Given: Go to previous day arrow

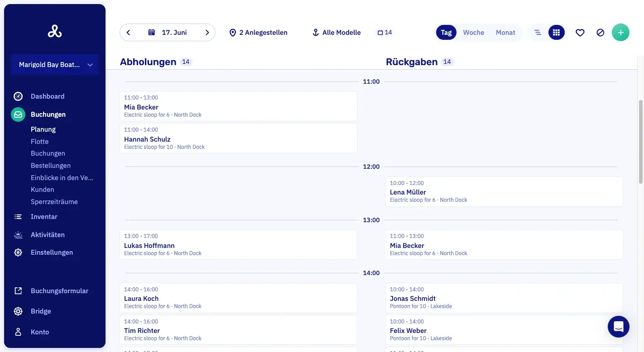Looking at the screenshot, I should [x=128, y=33].
